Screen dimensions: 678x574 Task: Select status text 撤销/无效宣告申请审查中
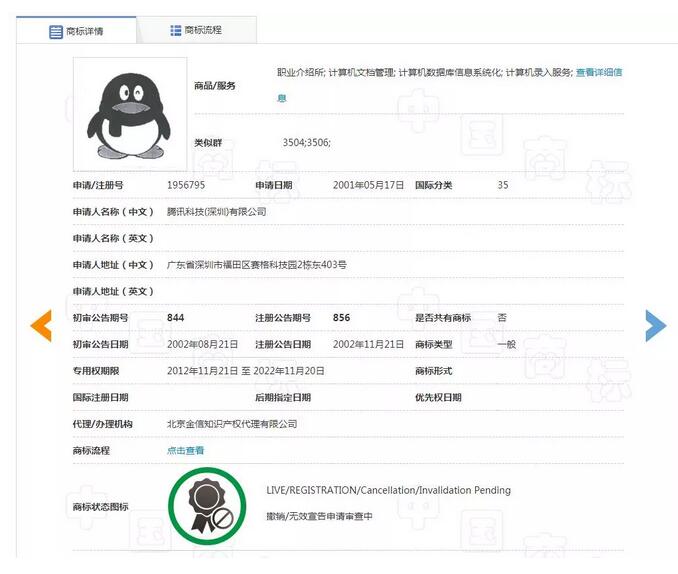319,516
